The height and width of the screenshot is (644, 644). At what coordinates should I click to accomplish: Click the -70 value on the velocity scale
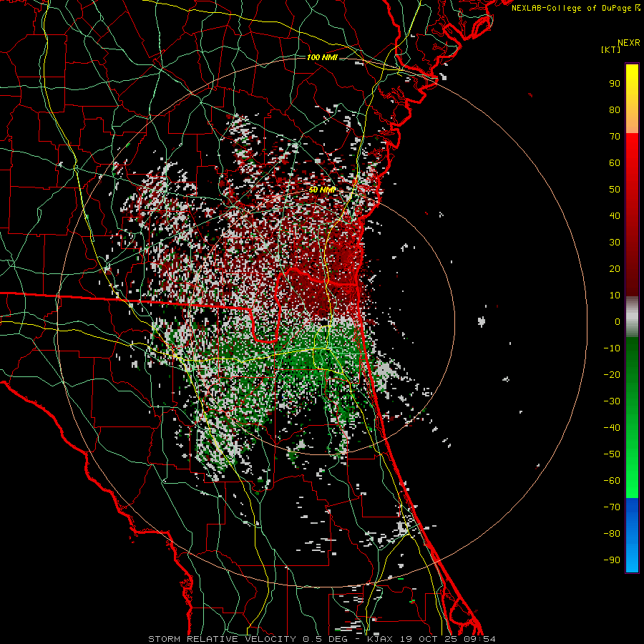pos(612,507)
